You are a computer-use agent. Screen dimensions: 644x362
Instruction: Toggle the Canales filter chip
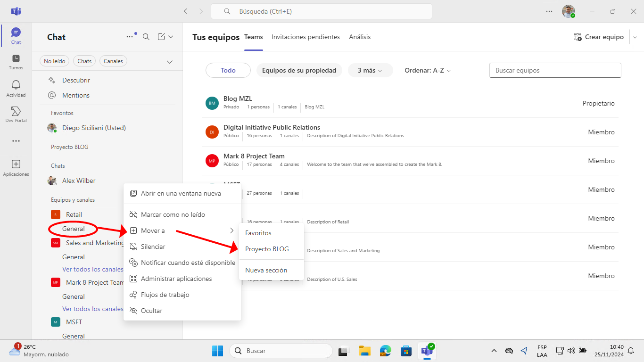pyautogui.click(x=113, y=61)
